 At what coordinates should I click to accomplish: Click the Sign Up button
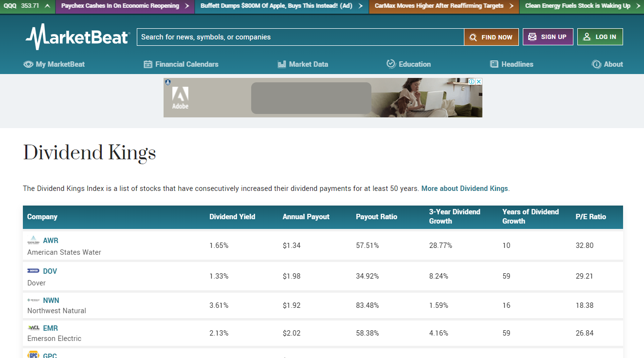(548, 37)
